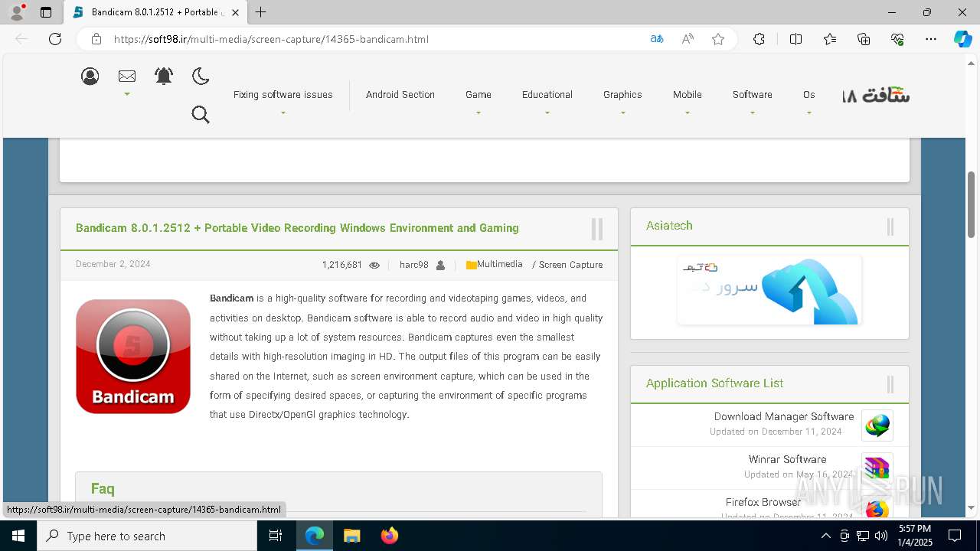Click the site search magnifier icon
The image size is (980, 551).
[201, 115]
